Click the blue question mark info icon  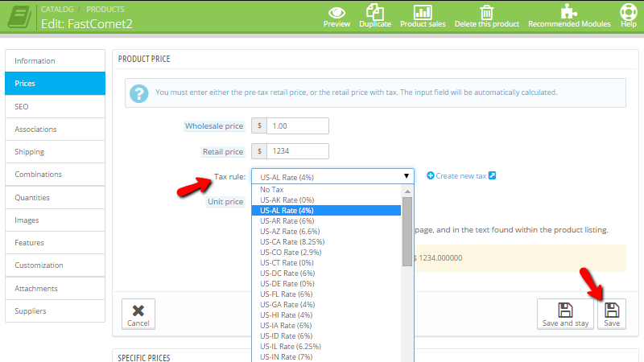(x=140, y=93)
